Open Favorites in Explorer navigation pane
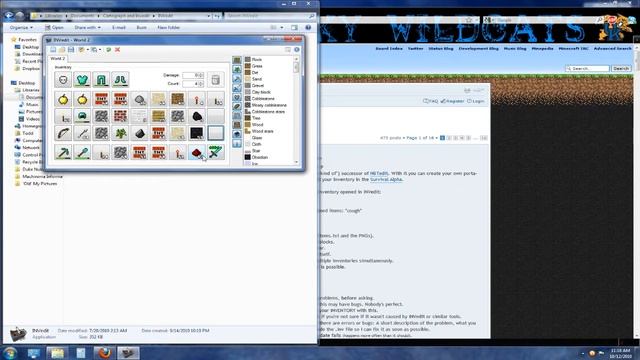This screenshot has width=640, height=360. coord(24,40)
